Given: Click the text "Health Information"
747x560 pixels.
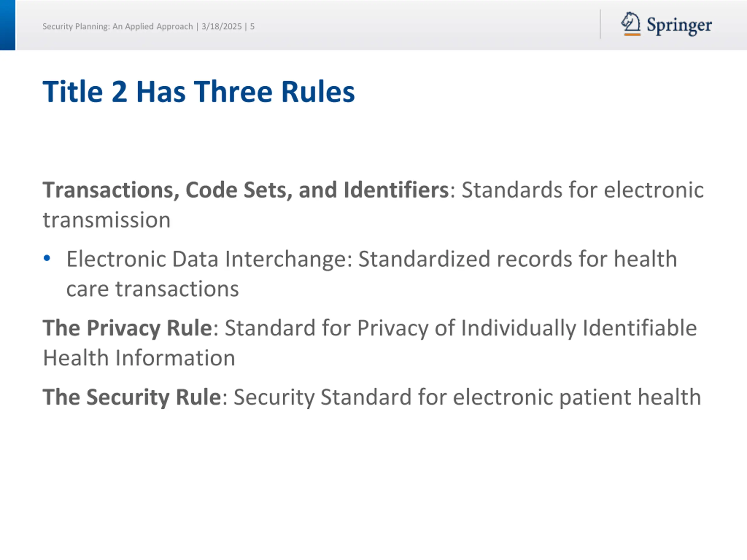Looking at the screenshot, I should (139, 358).
